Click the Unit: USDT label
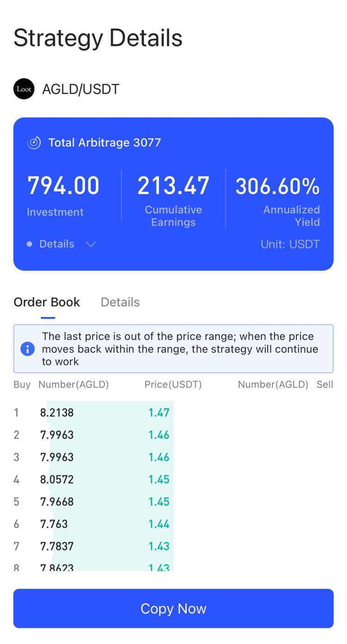Screen dimensions: 347x644 pyautogui.click(x=290, y=244)
